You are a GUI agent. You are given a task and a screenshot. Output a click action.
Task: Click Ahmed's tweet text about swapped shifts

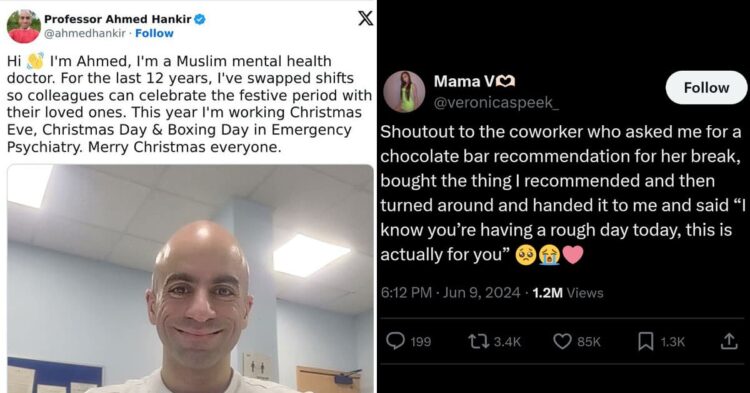(189, 104)
